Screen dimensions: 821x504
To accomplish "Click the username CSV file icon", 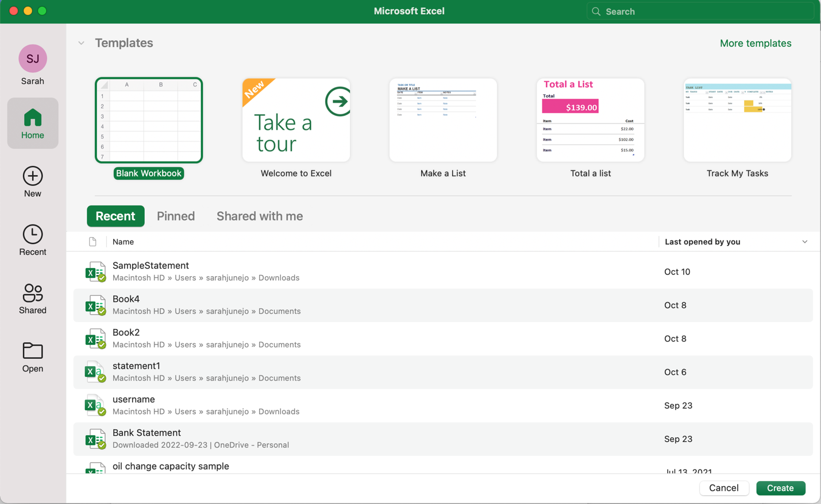I will pos(95,405).
